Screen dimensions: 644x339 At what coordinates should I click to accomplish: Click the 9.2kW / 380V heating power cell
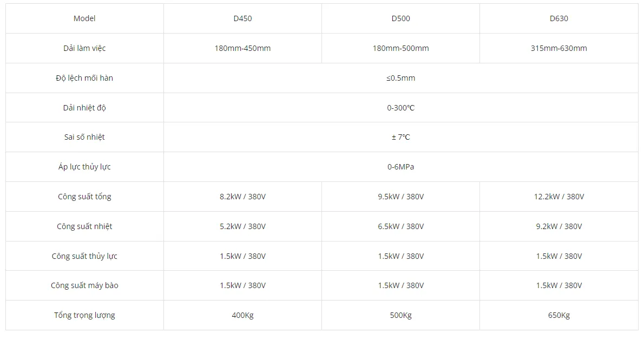point(558,226)
